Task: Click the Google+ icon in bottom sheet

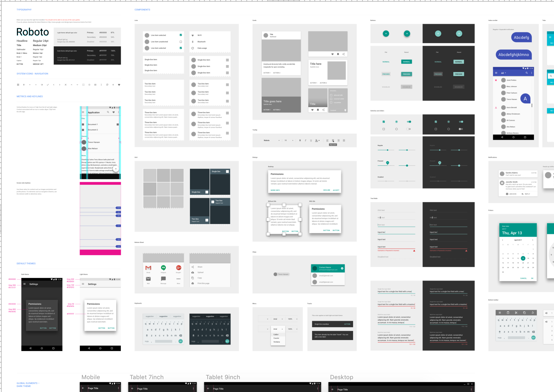Action: [178, 268]
